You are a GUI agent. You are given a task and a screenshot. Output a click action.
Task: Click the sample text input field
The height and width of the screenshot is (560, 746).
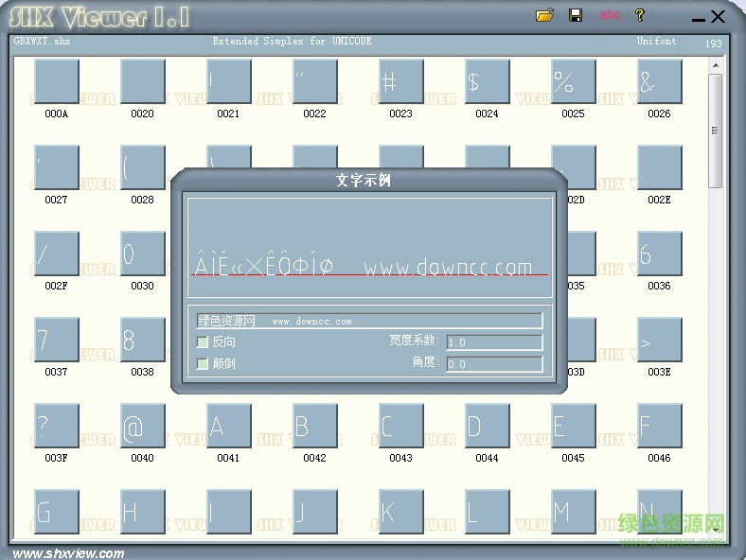tap(369, 321)
